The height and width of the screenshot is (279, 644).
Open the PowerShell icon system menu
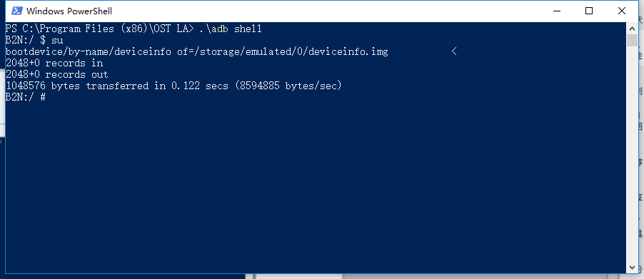16,11
